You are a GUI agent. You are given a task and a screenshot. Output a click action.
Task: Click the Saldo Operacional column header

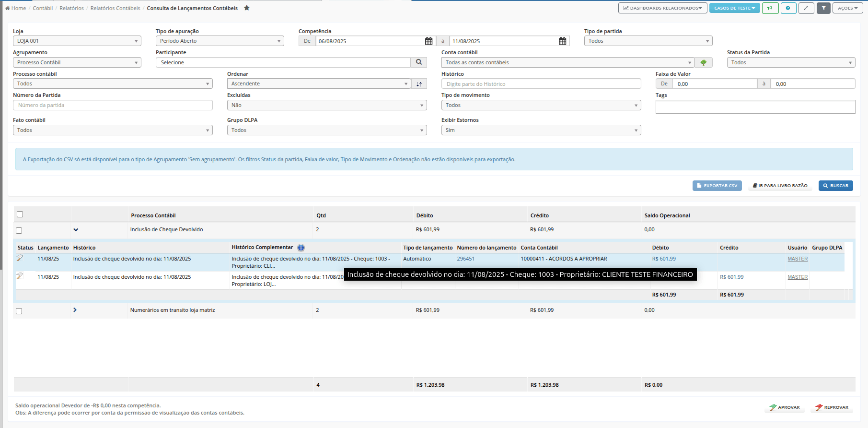click(667, 215)
